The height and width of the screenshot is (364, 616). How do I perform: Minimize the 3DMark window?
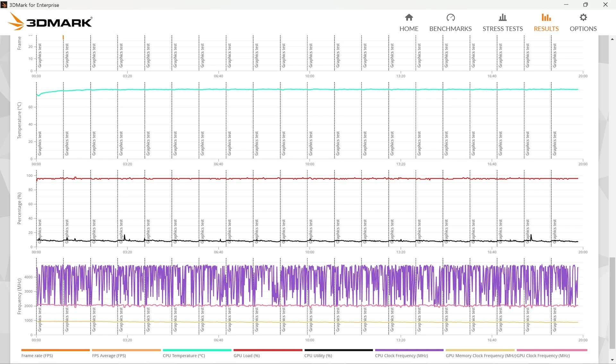[566, 4]
